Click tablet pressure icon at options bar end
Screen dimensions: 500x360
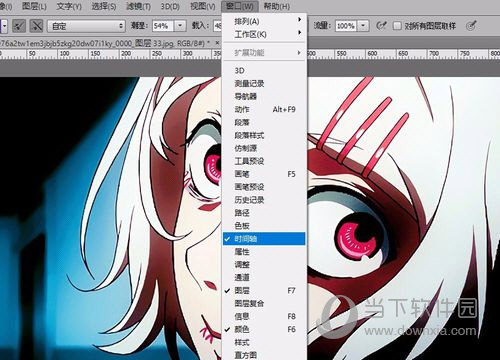click(x=471, y=26)
